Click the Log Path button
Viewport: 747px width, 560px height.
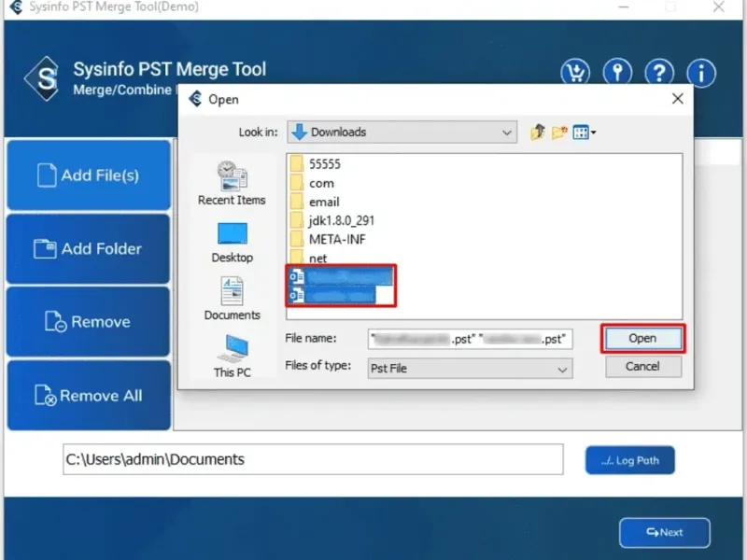click(629, 460)
